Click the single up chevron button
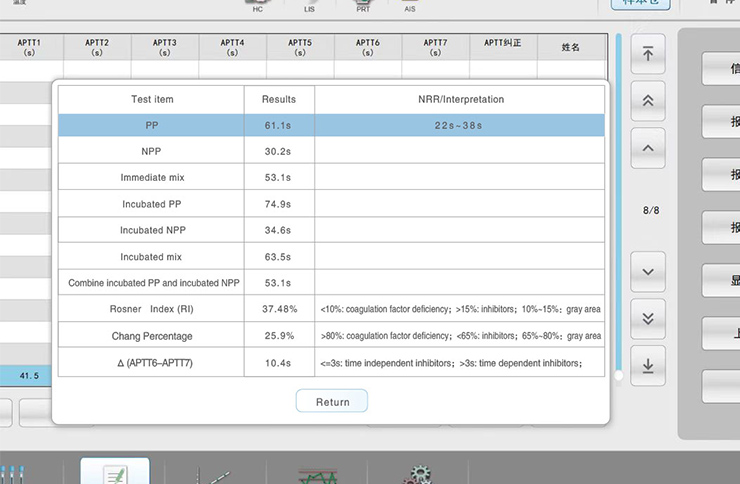This screenshot has height=484, width=740. pos(648,148)
